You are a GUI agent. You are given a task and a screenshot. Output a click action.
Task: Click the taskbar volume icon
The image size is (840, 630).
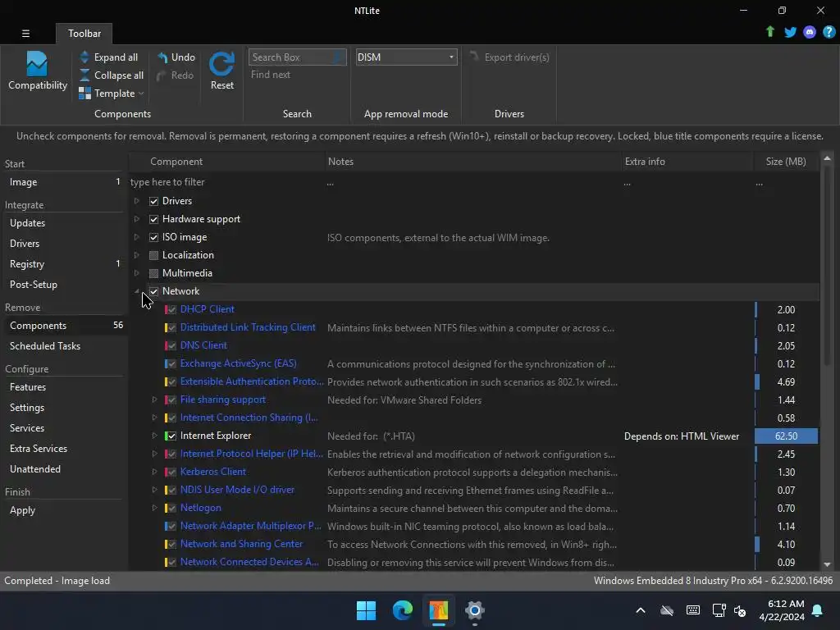[x=740, y=610]
